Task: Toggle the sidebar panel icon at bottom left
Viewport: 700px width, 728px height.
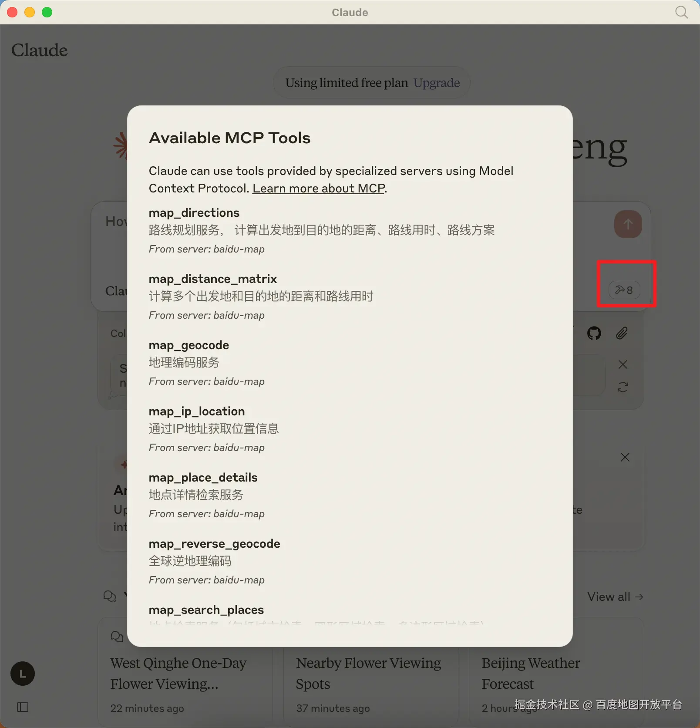Action: [x=23, y=707]
